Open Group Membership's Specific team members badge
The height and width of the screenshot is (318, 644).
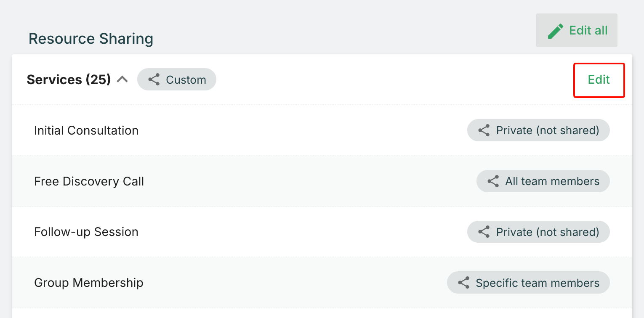(537, 283)
